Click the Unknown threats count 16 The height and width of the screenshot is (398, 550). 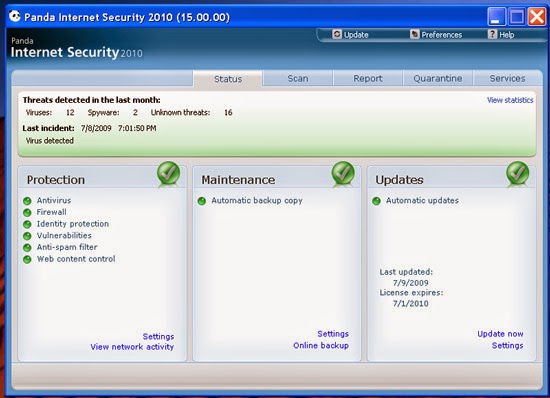tap(228, 113)
